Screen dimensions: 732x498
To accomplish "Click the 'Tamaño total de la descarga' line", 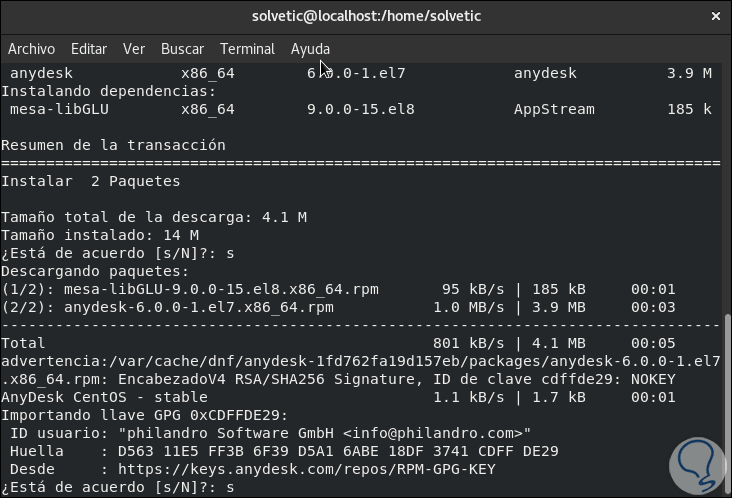I will click(154, 217).
